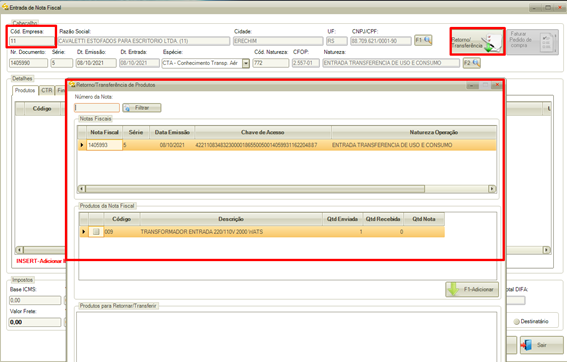This screenshot has height=362, width=567.
Task: Click the F1-Adicionar button
Action: pyautogui.click(x=472, y=290)
